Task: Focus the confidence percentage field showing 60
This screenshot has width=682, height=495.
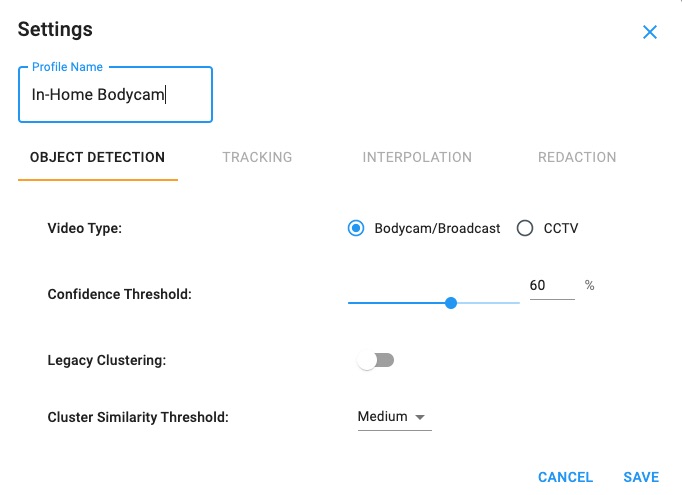Action: 550,286
